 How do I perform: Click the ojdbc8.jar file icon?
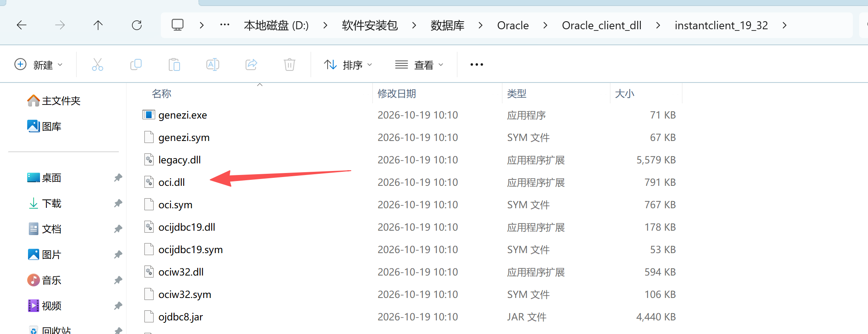coord(149,317)
